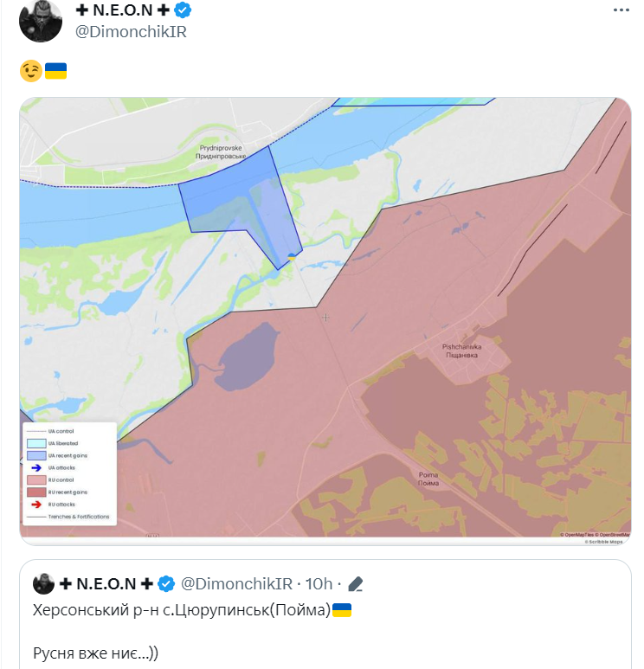Click the Ukrainian flag marker on the map

pyautogui.click(x=292, y=257)
